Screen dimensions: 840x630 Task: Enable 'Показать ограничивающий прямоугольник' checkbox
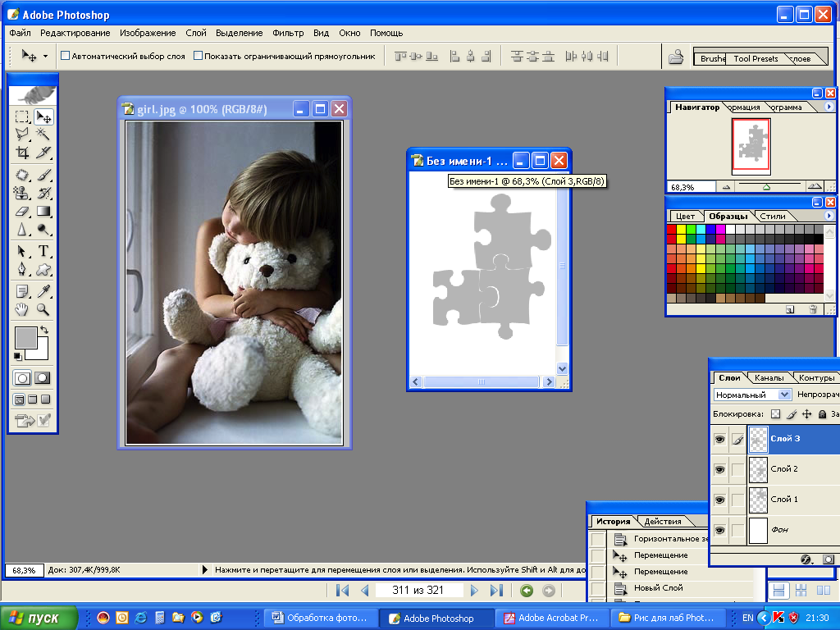pyautogui.click(x=198, y=55)
